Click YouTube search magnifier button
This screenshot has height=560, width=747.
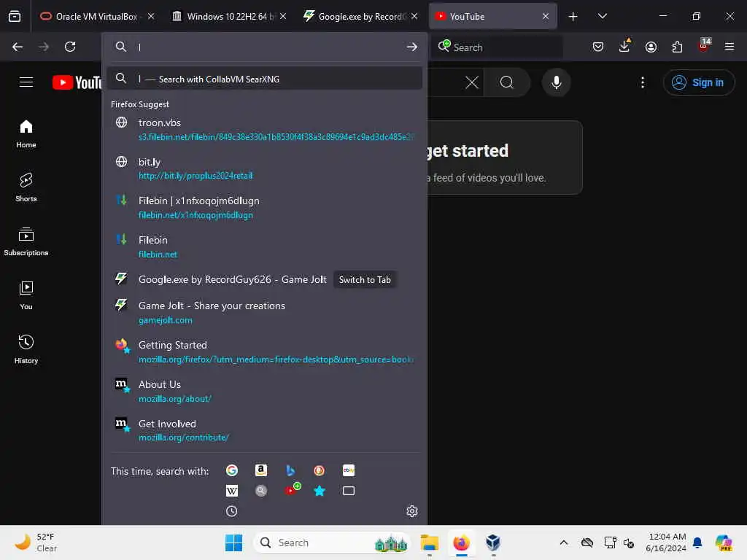pyautogui.click(x=507, y=82)
